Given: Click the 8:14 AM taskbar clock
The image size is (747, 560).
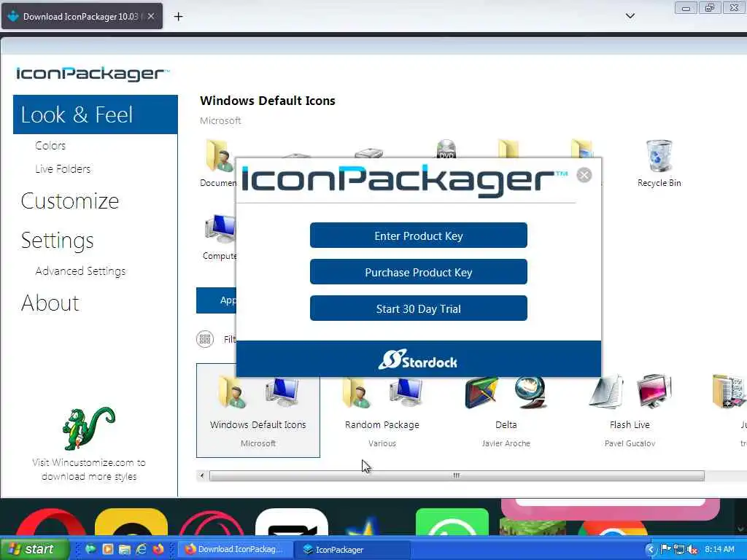Looking at the screenshot, I should pyautogui.click(x=720, y=549).
